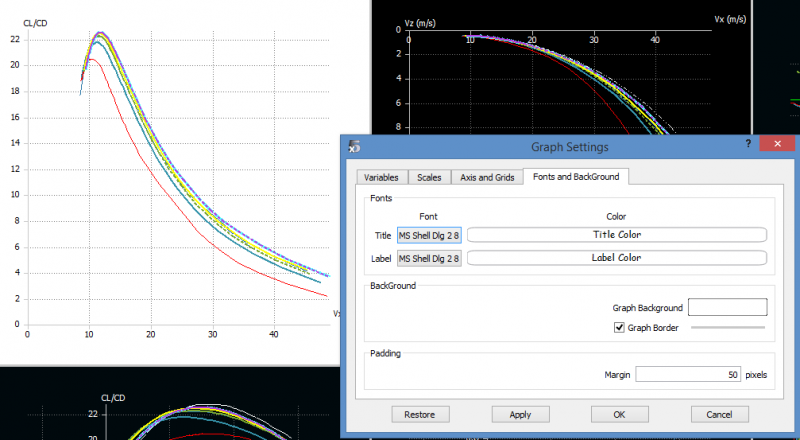This screenshot has height=440, width=800.
Task: Click the Cancel button
Action: click(x=719, y=414)
